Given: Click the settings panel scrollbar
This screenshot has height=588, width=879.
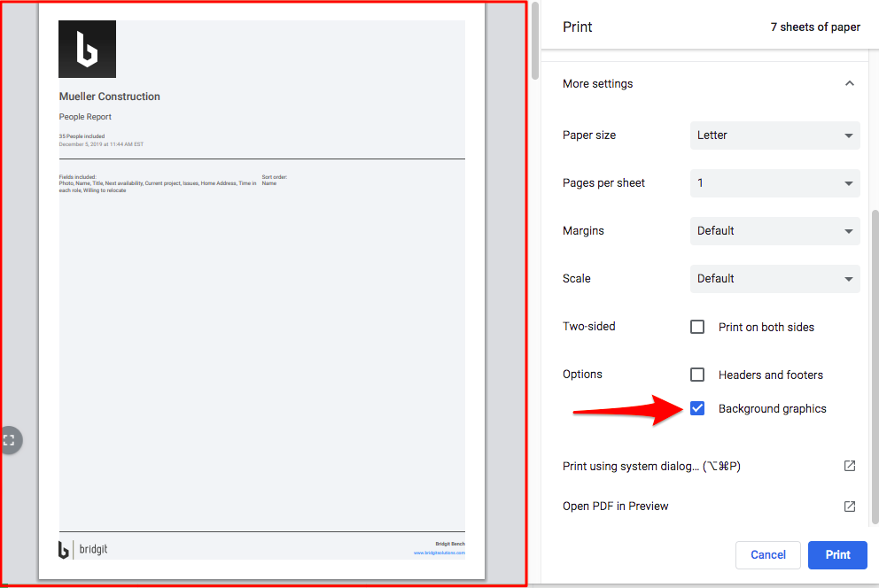Looking at the screenshot, I should (x=875, y=367).
